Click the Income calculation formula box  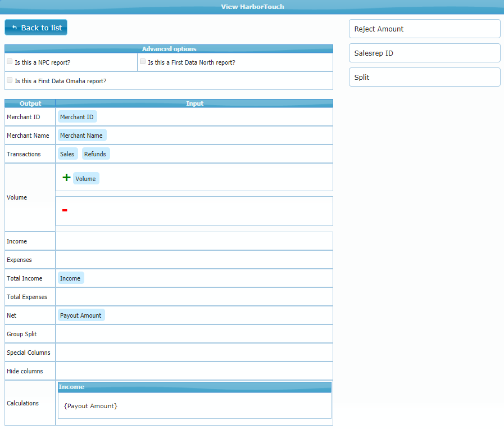click(194, 406)
